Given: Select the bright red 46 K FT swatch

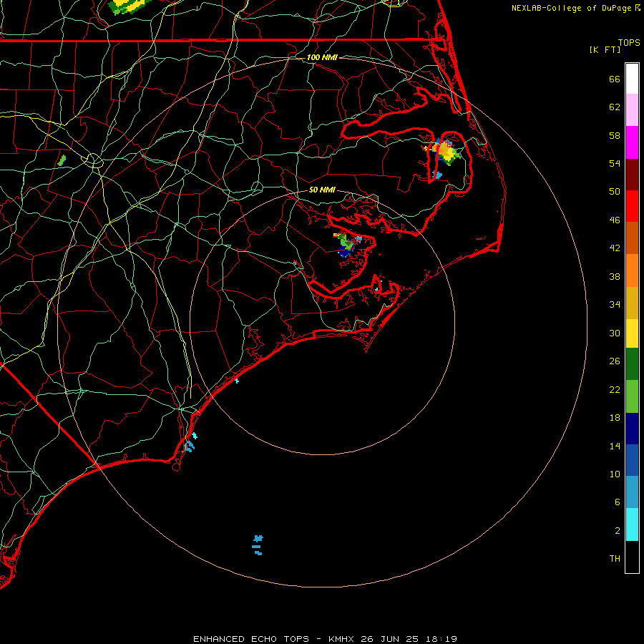Looking at the screenshot, I should pos(632,206).
